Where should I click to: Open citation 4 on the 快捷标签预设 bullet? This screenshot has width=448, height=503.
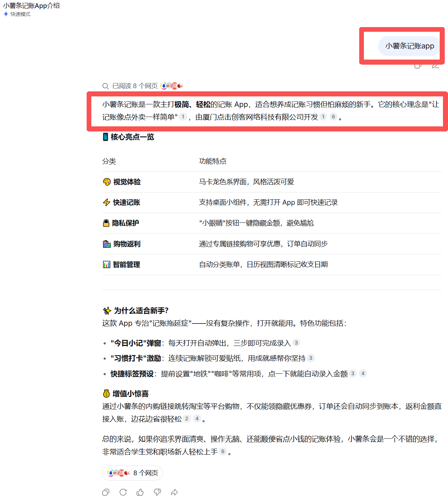(363, 373)
